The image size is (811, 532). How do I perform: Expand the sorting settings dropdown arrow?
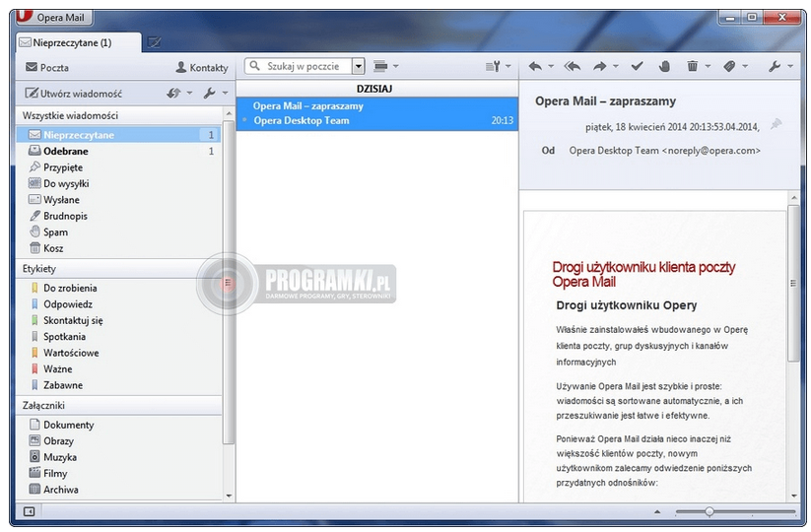tap(507, 66)
